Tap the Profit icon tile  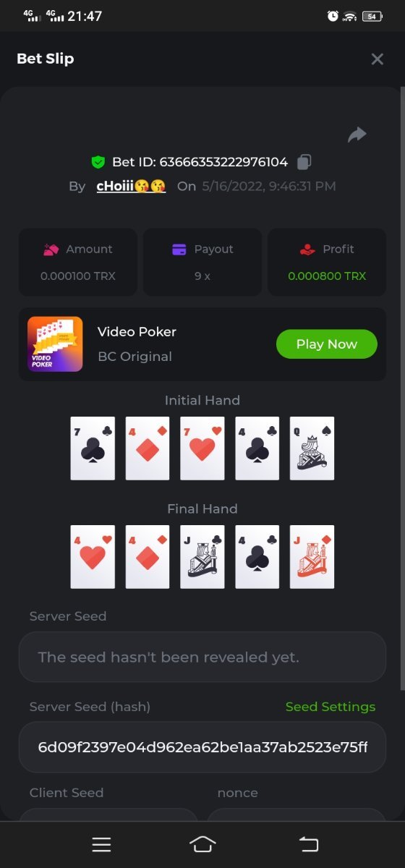(x=327, y=262)
